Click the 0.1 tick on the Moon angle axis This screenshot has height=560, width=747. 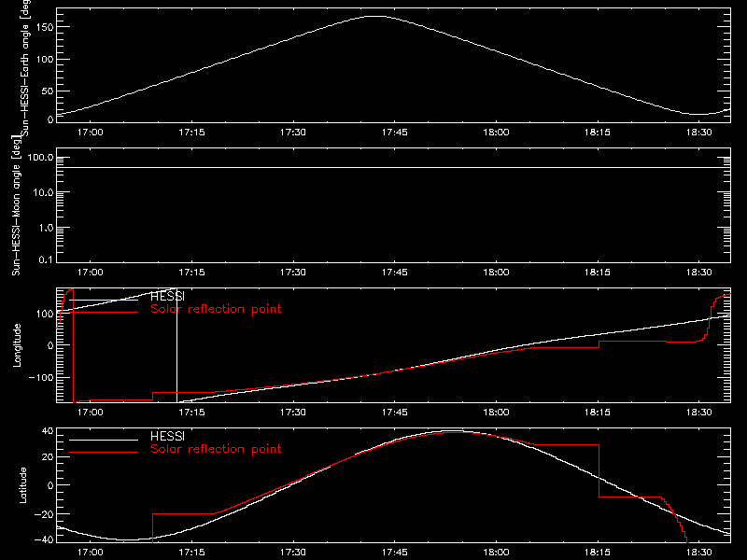click(x=46, y=259)
